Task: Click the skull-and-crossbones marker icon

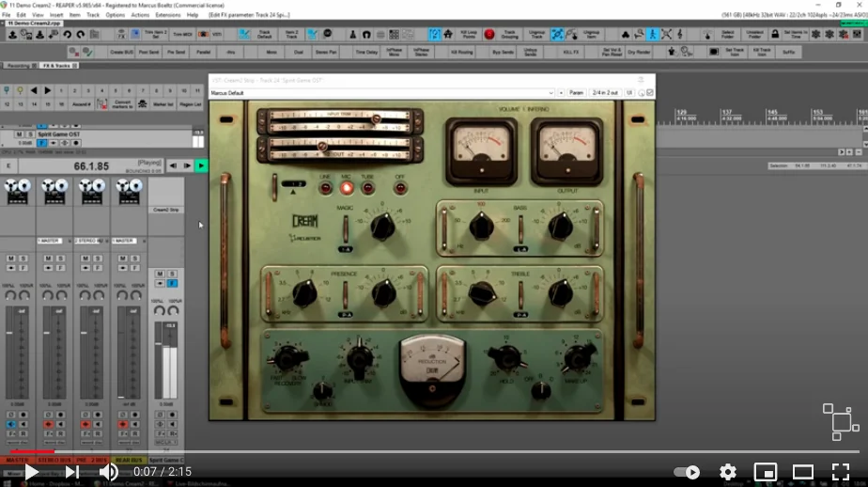Action: (142, 103)
